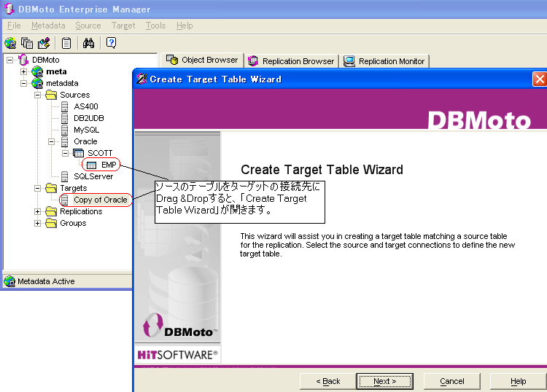Select the AS400 source label

tap(86, 106)
